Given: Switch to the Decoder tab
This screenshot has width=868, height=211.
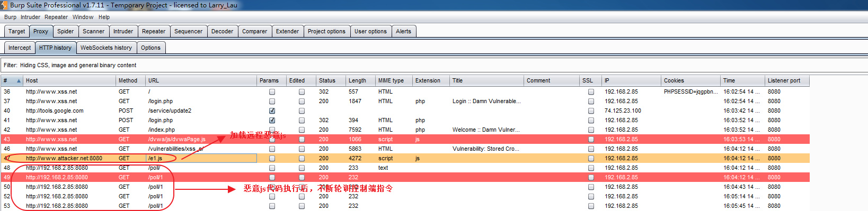Looking at the screenshot, I should 223,31.
